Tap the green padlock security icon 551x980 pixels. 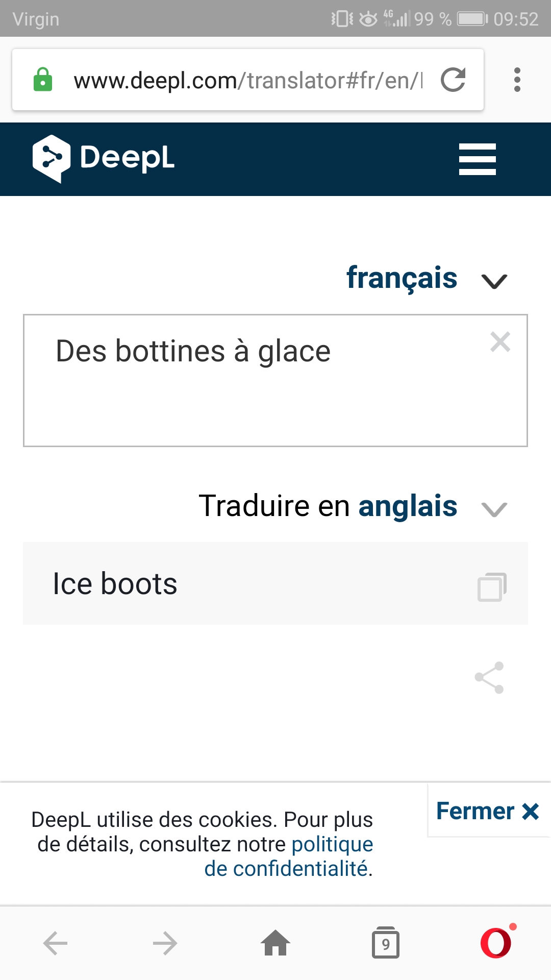pos(43,80)
